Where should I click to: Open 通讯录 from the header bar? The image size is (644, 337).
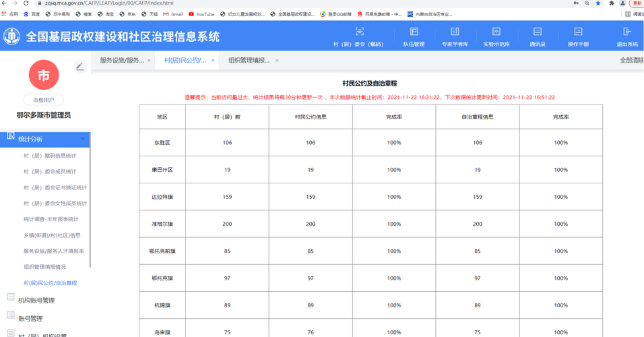(x=537, y=36)
